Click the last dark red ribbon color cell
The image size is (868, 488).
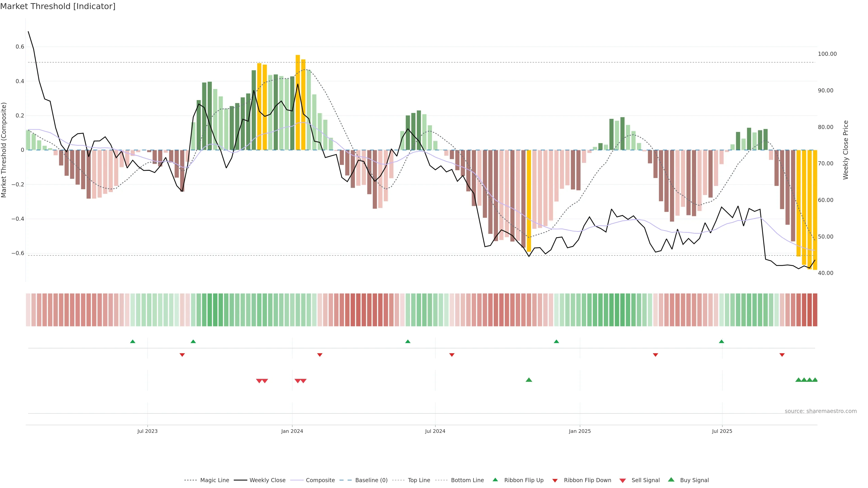click(x=815, y=310)
